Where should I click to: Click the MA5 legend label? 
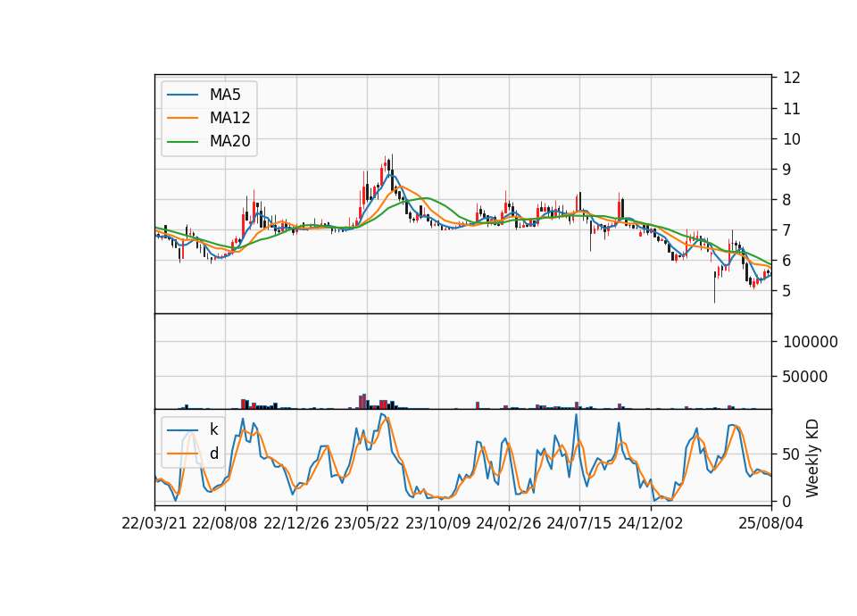225,95
